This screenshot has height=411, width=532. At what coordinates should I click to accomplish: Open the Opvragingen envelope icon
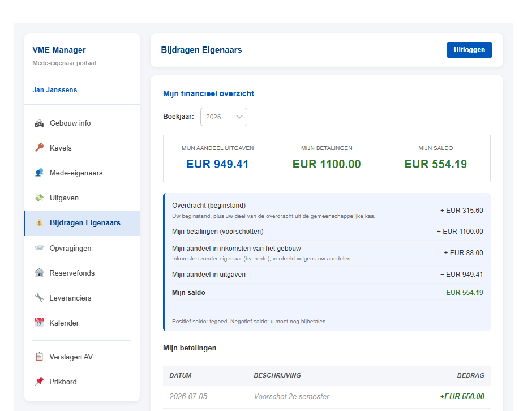click(40, 248)
